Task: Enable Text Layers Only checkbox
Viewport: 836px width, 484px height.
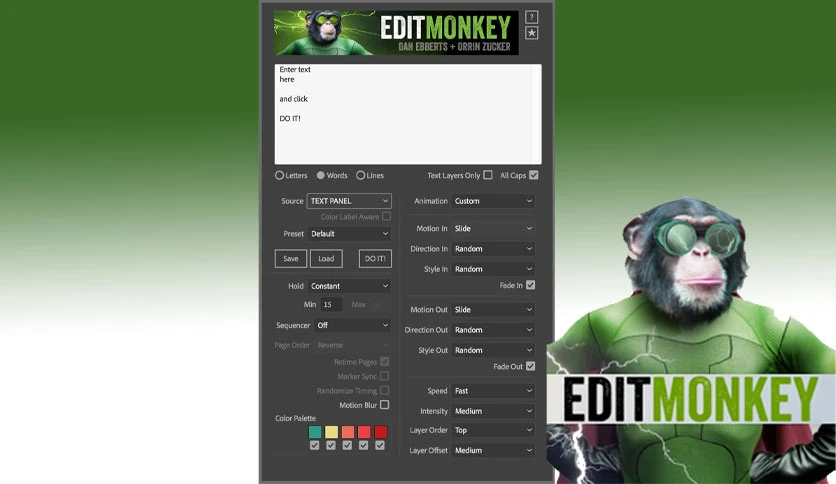Action: [488, 175]
